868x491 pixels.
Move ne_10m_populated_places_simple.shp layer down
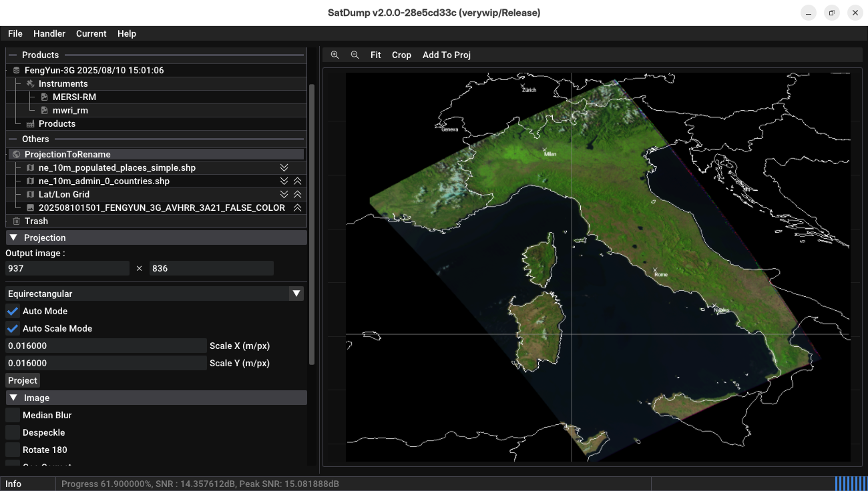pos(284,167)
